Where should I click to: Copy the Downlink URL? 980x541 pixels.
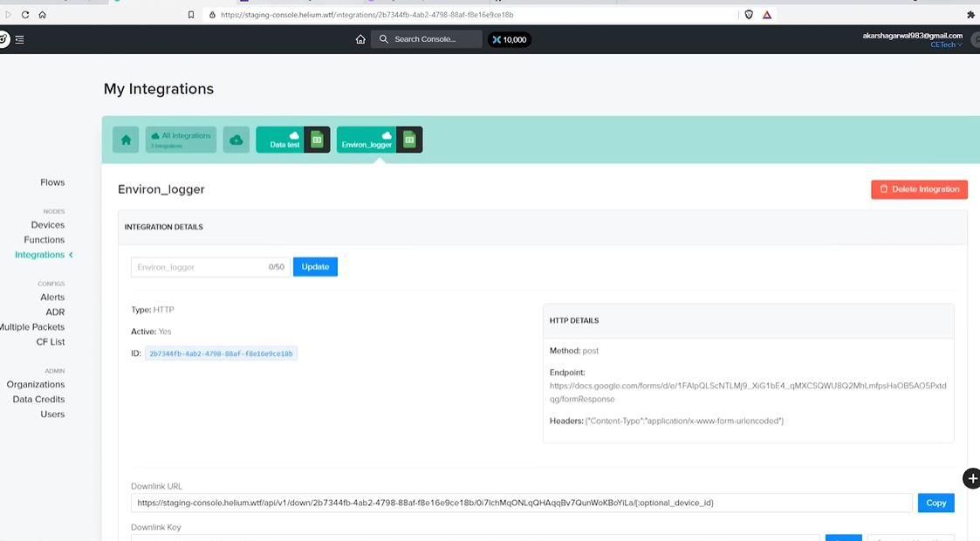[935, 503]
